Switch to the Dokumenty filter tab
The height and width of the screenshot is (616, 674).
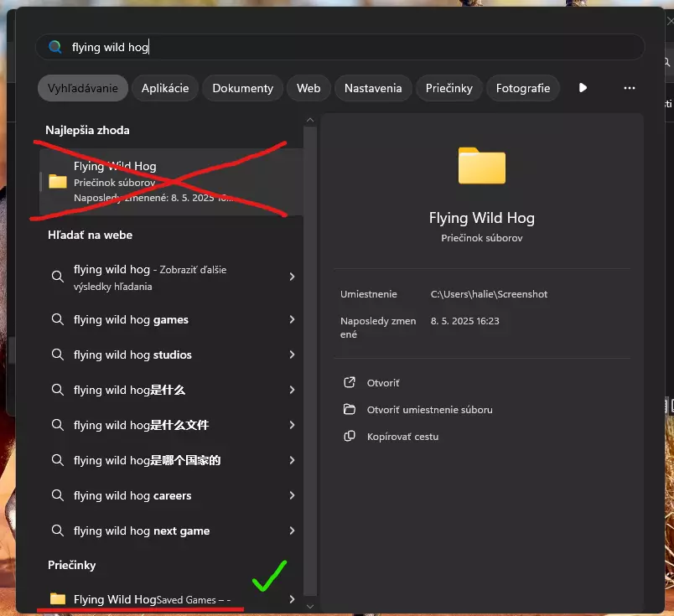[x=243, y=88]
